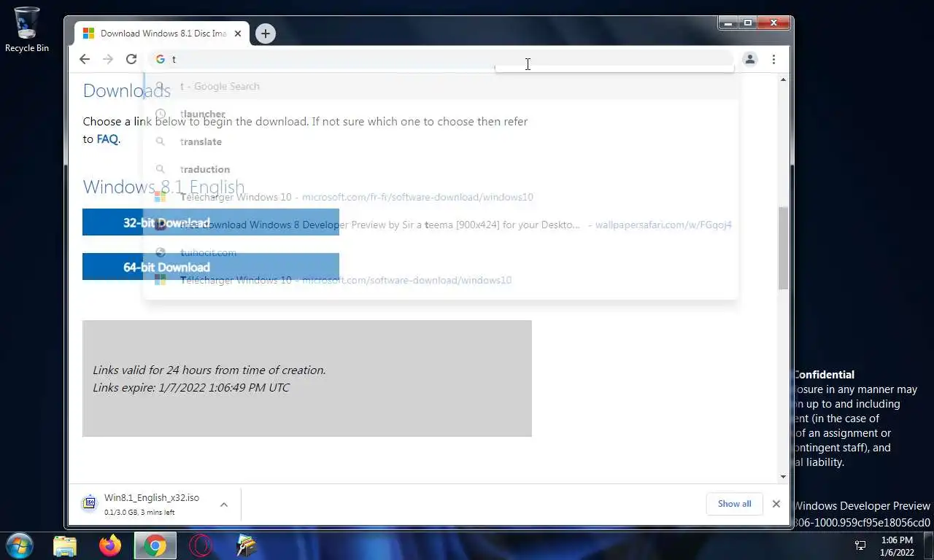934x560 pixels.
Task: Click the Chrome taskbar icon
Action: pos(155,545)
